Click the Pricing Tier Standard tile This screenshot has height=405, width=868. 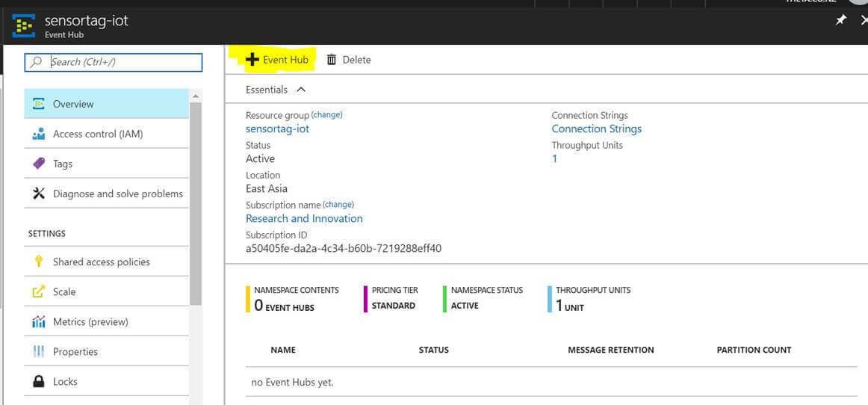click(x=391, y=299)
